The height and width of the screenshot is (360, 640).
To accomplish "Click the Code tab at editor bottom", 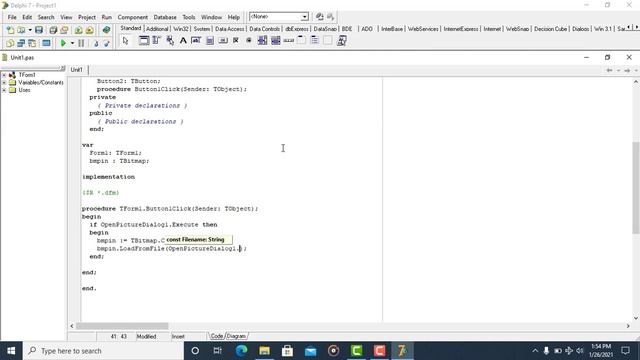I will coord(216,336).
